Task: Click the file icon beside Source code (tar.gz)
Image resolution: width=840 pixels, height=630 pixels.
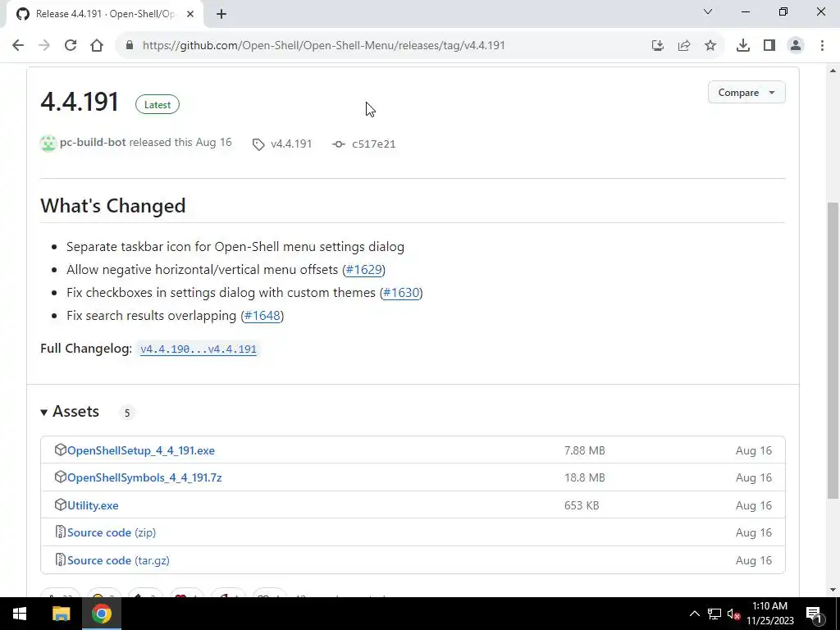Action: (x=61, y=559)
